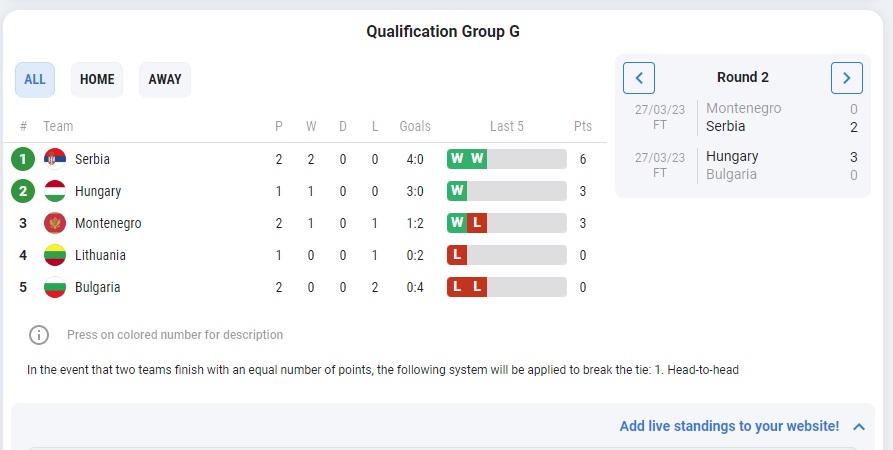Viewport: 893px width, 450px height.
Task: Click the info circle icon
Action: (39, 335)
